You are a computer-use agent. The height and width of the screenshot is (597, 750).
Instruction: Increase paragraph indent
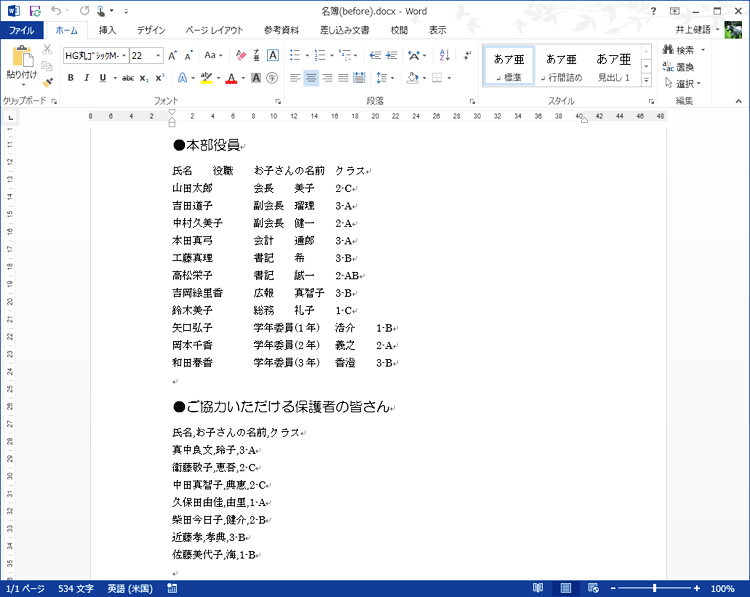coord(392,55)
